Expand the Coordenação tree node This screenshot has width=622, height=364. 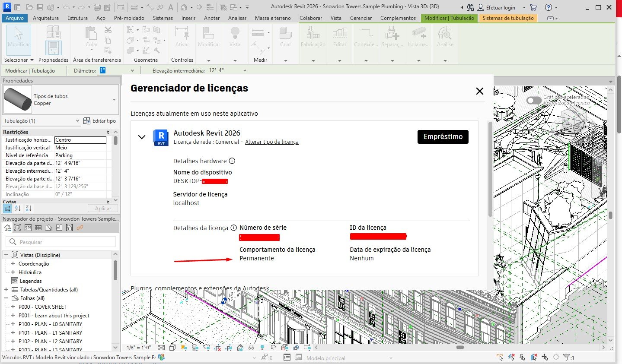tap(13, 264)
